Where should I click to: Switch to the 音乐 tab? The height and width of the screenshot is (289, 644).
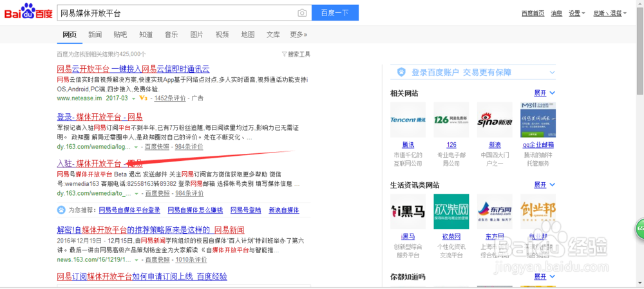[171, 35]
